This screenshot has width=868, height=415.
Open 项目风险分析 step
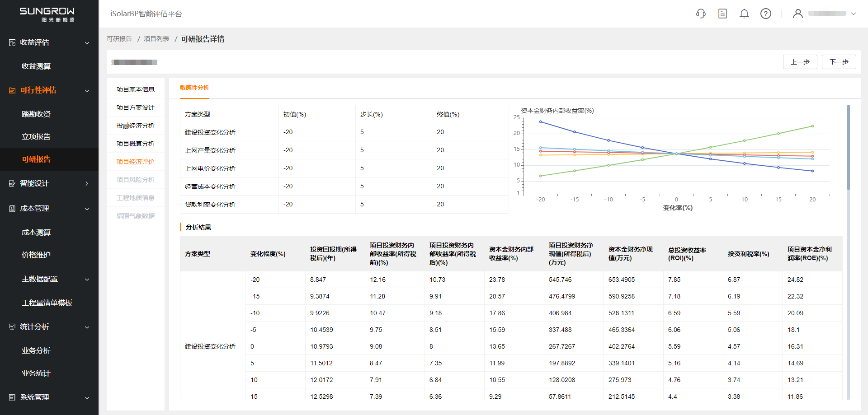tap(136, 180)
